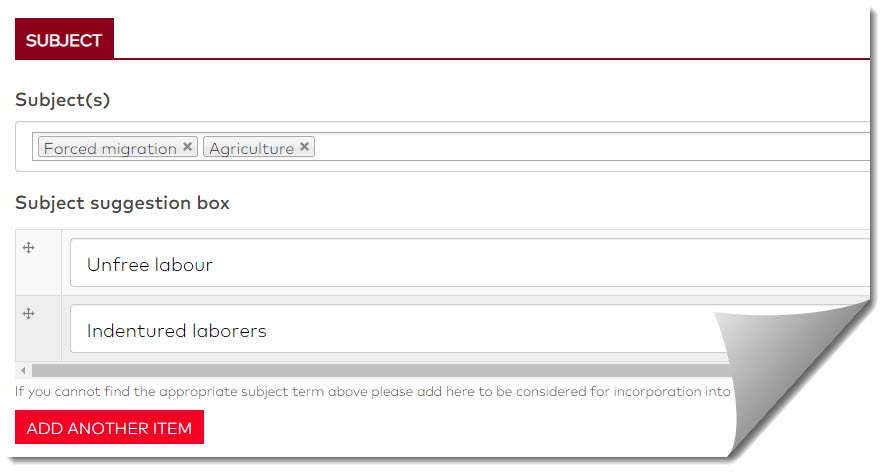The image size is (885, 472).
Task: Select the Agriculture tag label
Action: (x=251, y=148)
